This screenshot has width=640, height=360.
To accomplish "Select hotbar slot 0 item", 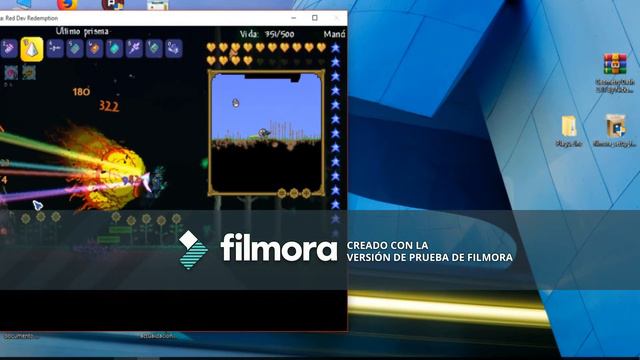I will pos(174,49).
